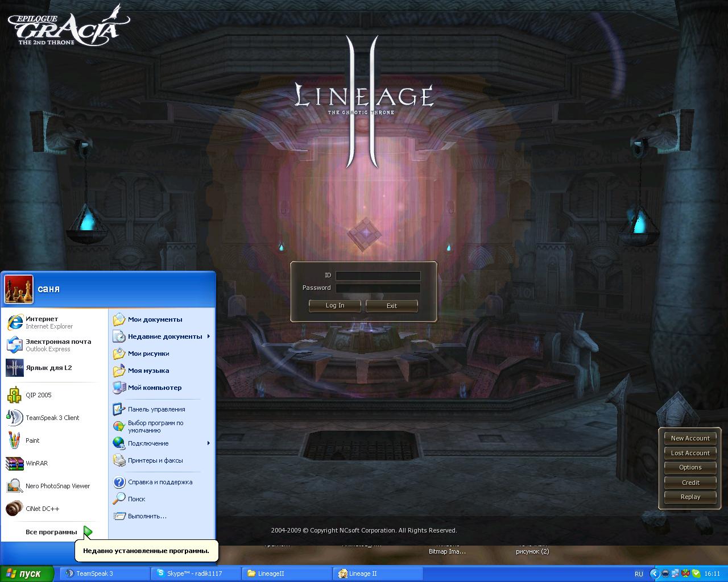Open Internet Explorer from the start menu

[54, 322]
